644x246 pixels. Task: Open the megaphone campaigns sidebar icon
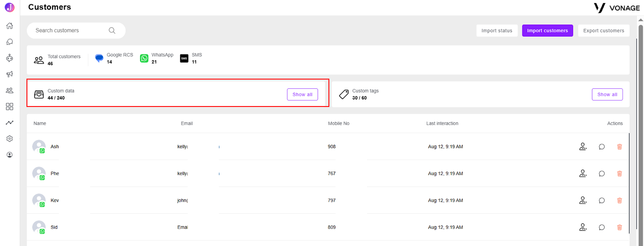(10, 74)
